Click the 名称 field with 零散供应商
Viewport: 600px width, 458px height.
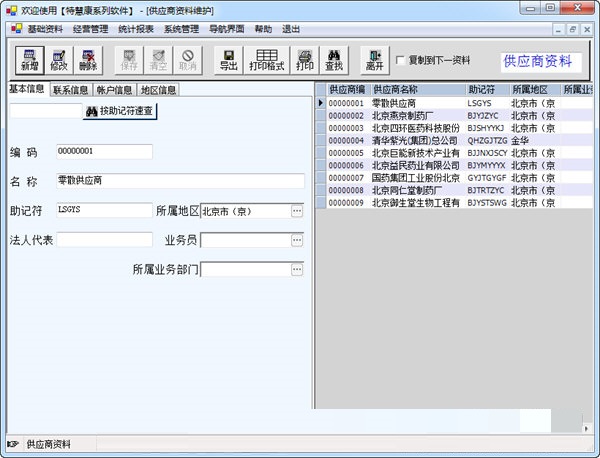coord(180,181)
